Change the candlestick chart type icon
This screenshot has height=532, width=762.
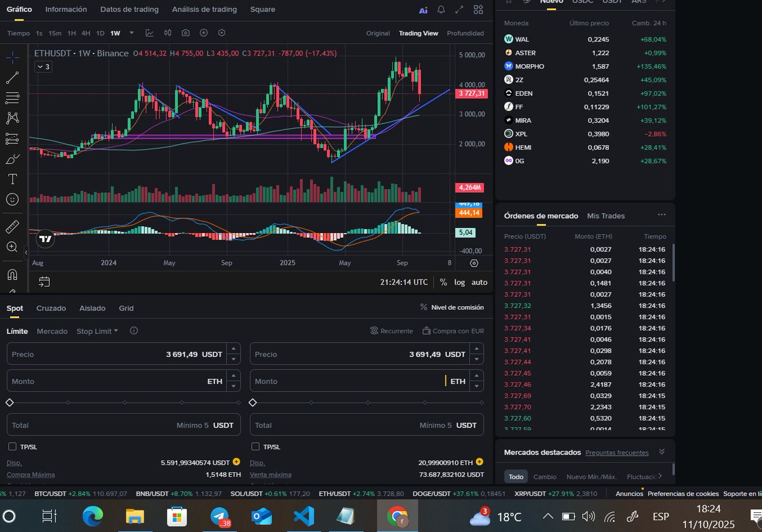coord(168,33)
